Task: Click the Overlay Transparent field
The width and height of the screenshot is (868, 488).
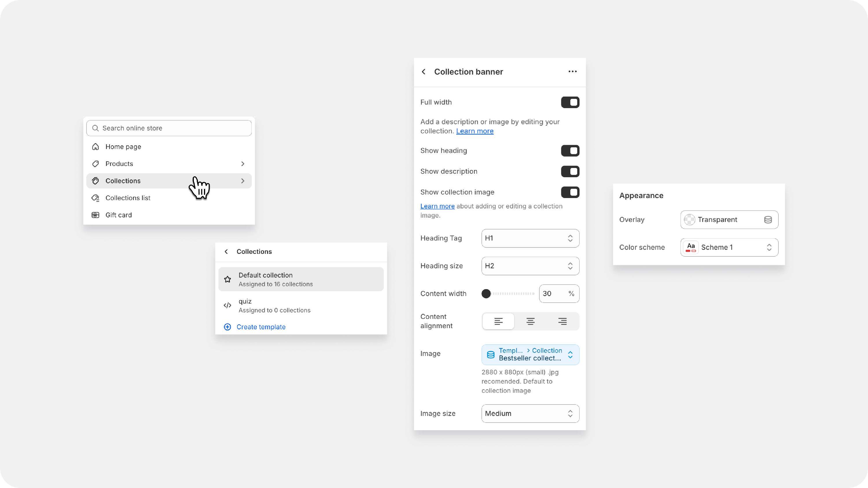Action: (729, 220)
